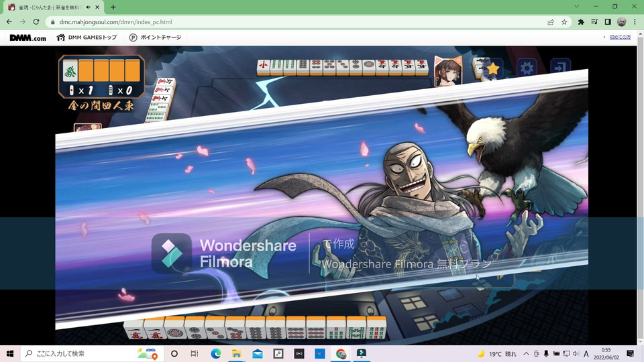Open the taskbar clock and date

click(x=606, y=353)
